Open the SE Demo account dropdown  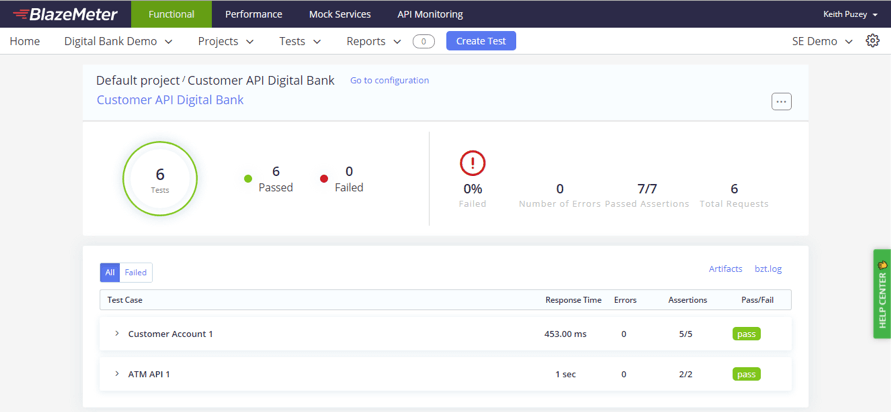pyautogui.click(x=822, y=41)
